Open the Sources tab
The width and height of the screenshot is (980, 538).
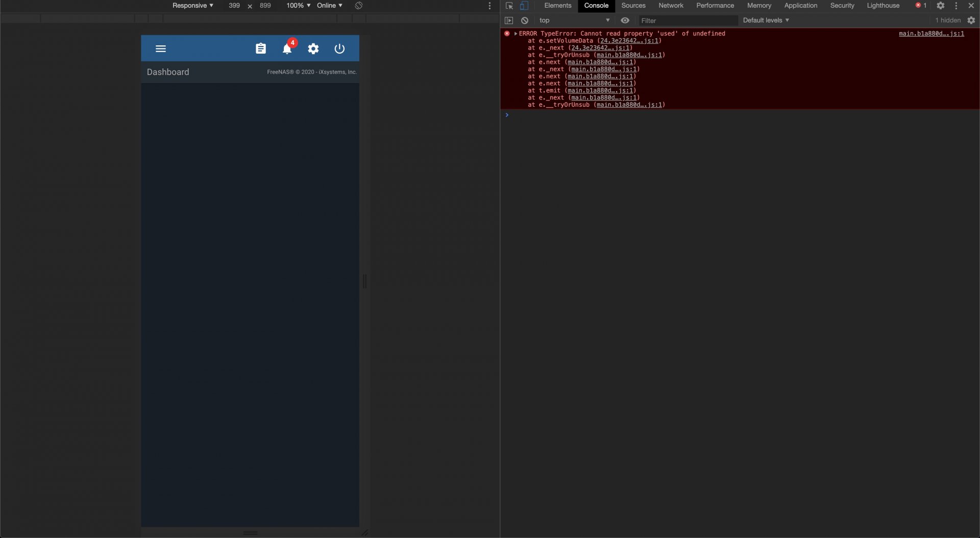[x=633, y=6]
